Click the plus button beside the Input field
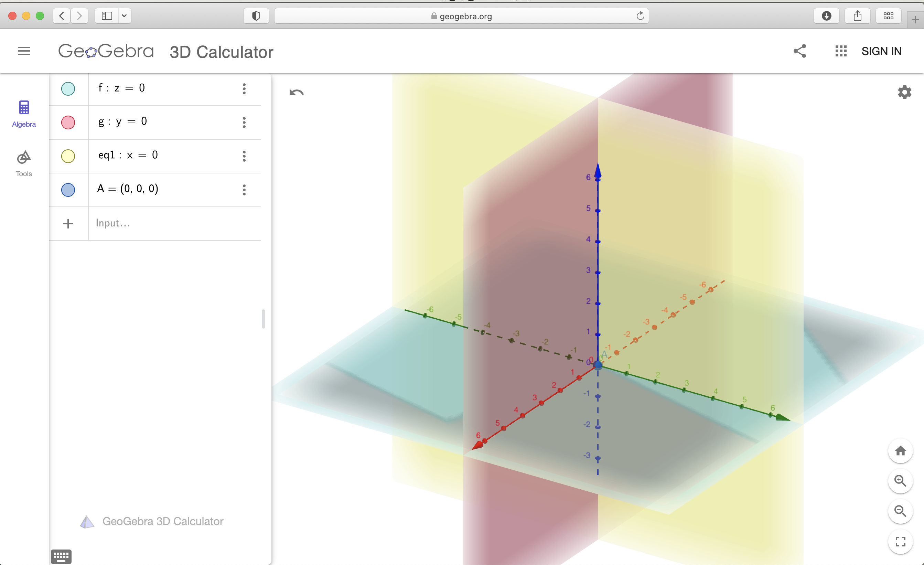Viewport: 924px width, 565px height. (68, 224)
